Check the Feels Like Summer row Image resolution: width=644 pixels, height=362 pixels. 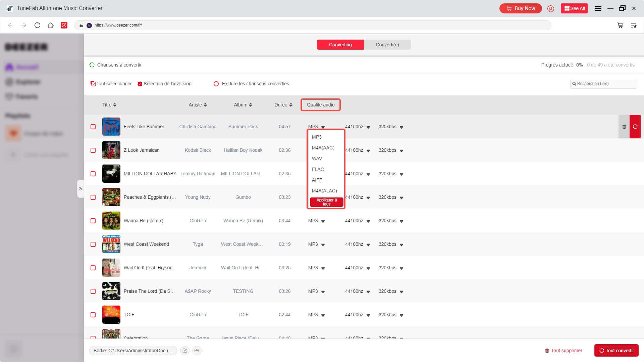point(93,127)
